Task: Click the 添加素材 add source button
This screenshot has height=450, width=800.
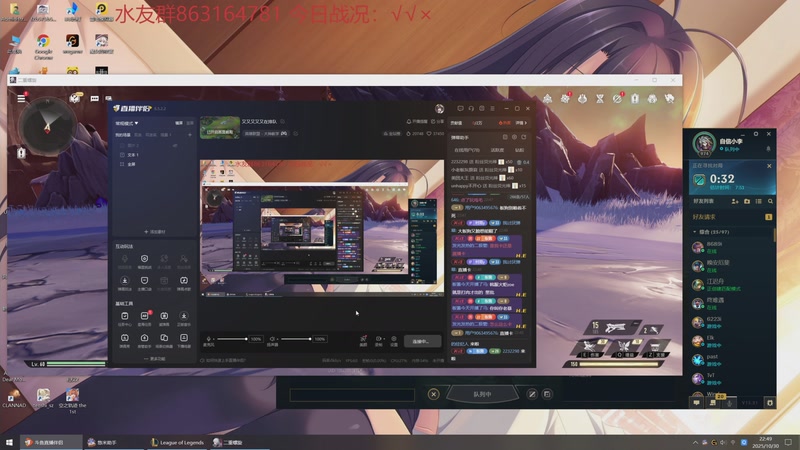Action: coord(155,232)
